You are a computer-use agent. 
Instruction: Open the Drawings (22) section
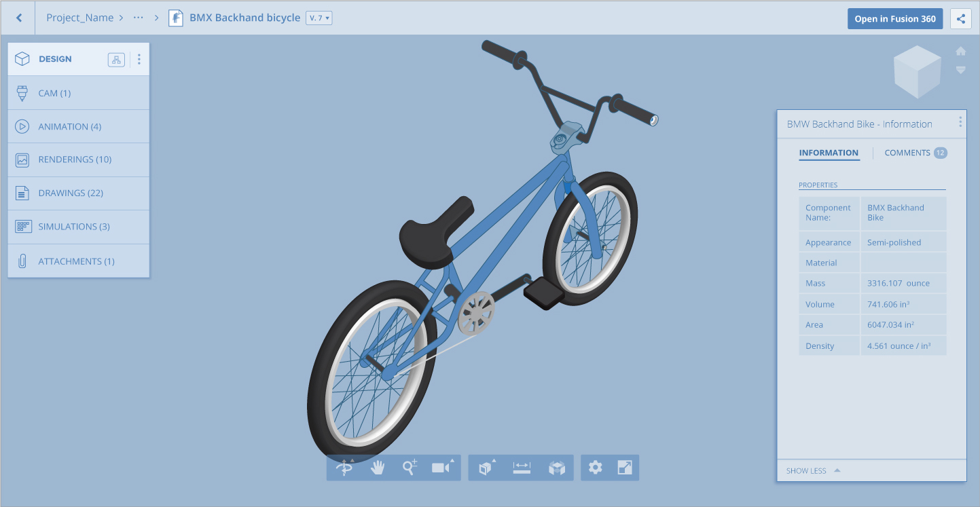71,193
